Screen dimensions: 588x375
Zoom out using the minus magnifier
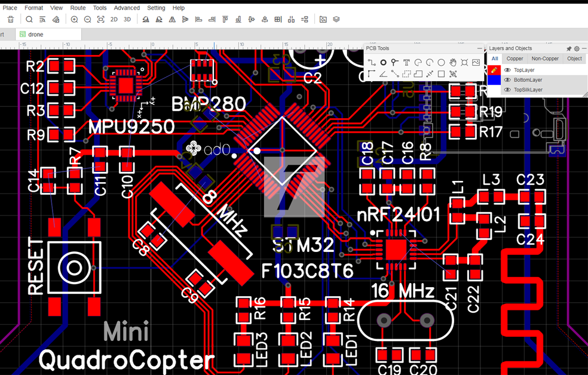tap(87, 20)
